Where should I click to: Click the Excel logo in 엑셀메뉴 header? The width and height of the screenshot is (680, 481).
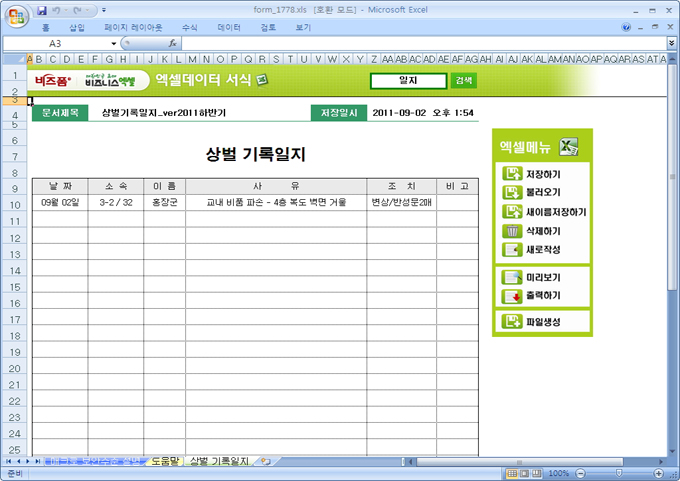[569, 147]
